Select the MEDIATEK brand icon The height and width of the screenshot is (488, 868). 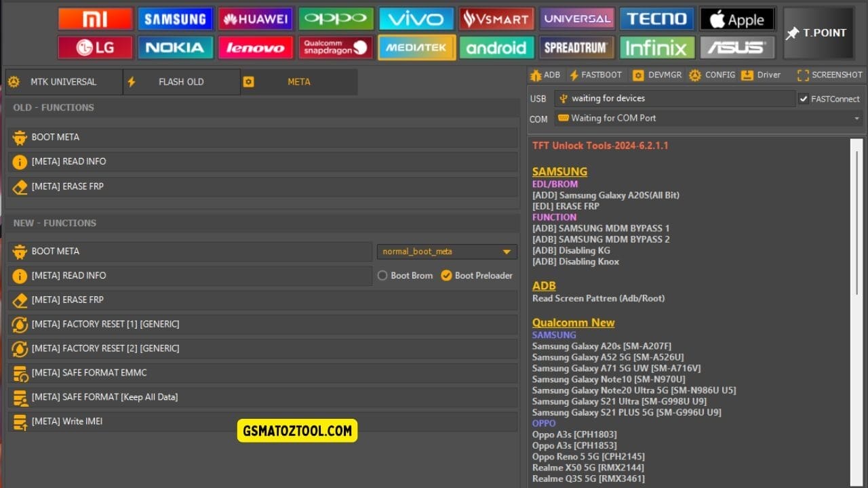pyautogui.click(x=416, y=48)
